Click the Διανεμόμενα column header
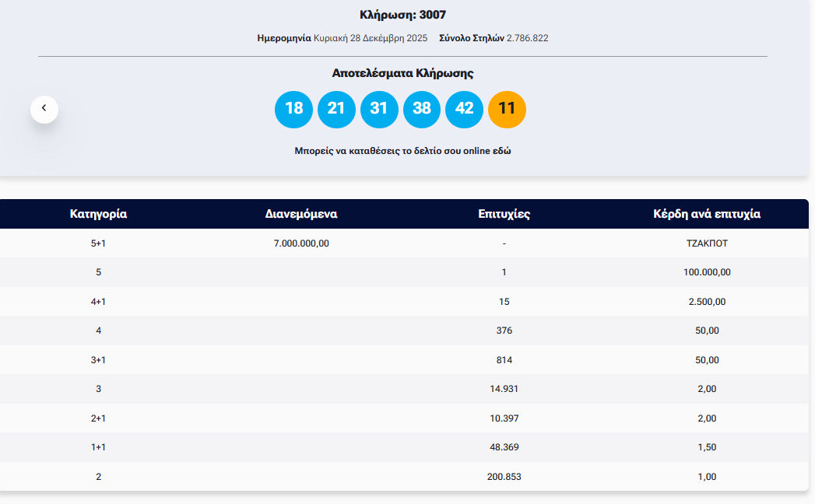The image size is (815, 504). coord(301,214)
